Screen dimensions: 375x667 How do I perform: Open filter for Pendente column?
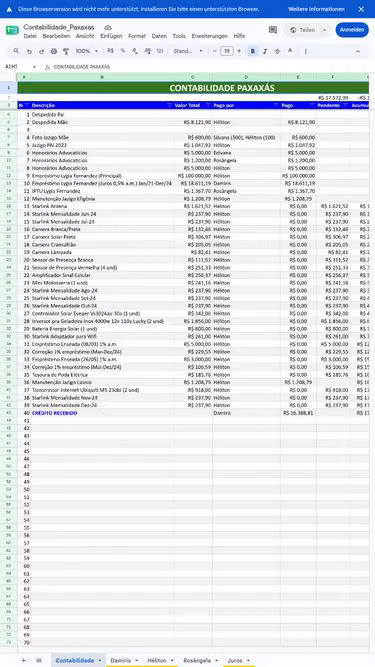(x=347, y=105)
